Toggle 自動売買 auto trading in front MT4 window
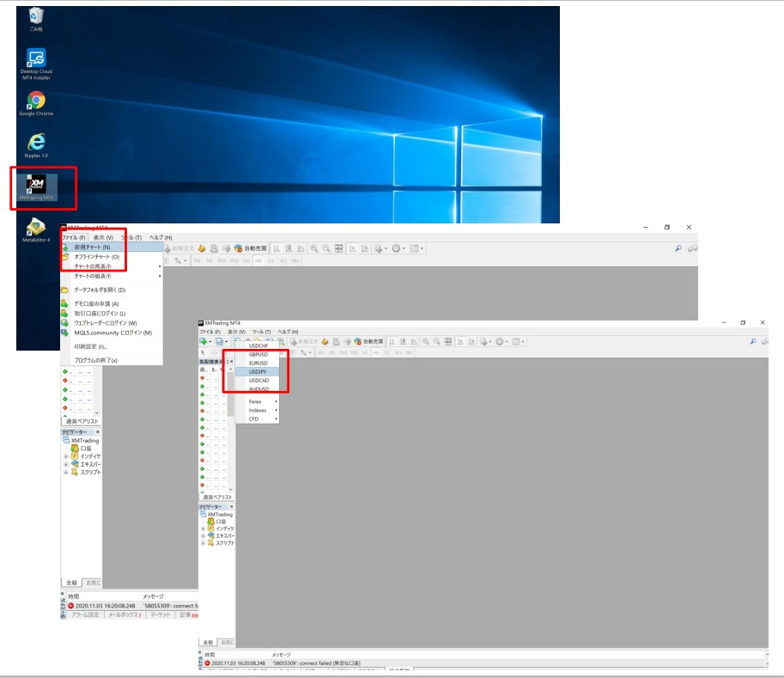This screenshot has width=784, height=678. [x=368, y=342]
